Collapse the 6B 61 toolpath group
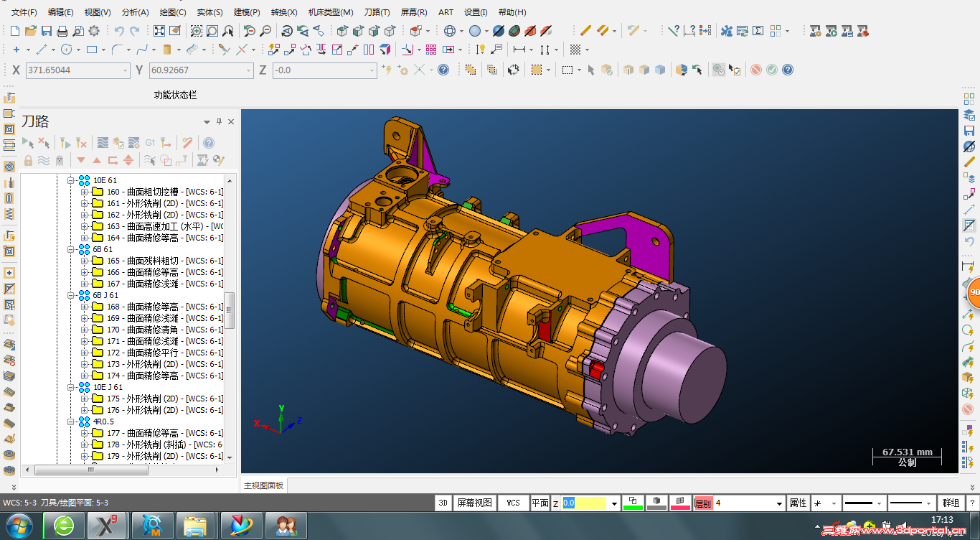 click(x=71, y=249)
